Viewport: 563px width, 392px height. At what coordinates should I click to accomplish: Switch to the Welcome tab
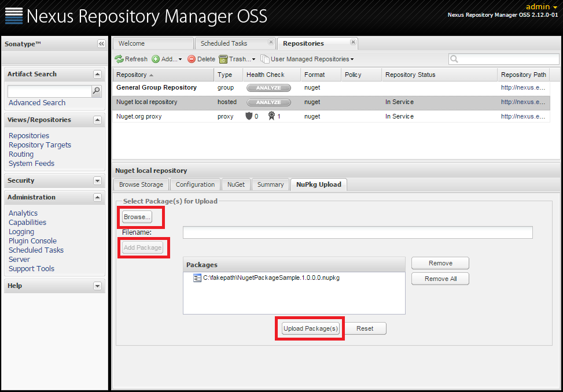153,43
